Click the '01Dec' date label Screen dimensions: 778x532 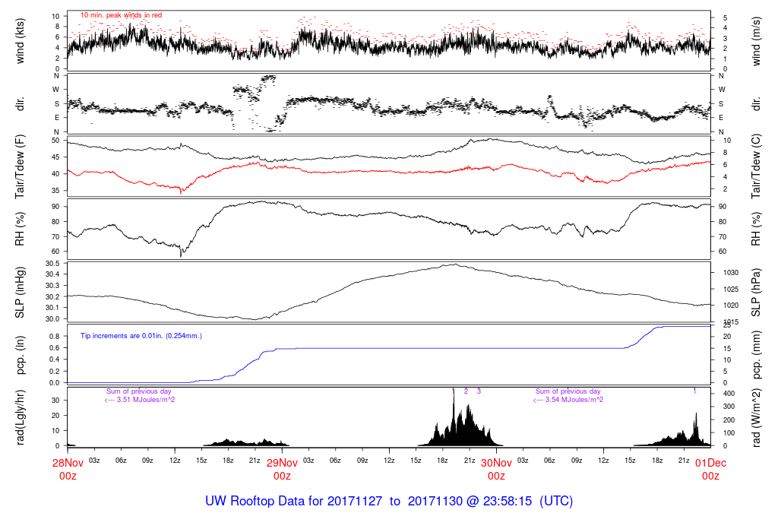710,463
